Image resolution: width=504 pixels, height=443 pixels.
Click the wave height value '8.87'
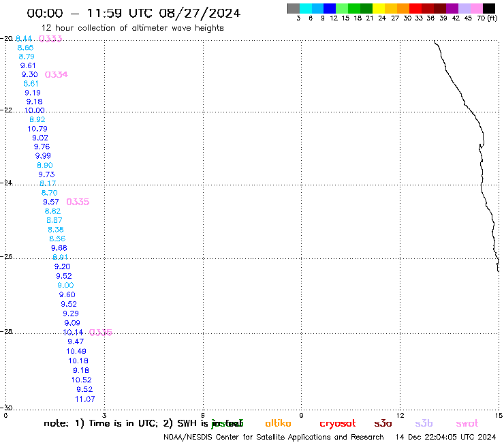[x=54, y=220]
